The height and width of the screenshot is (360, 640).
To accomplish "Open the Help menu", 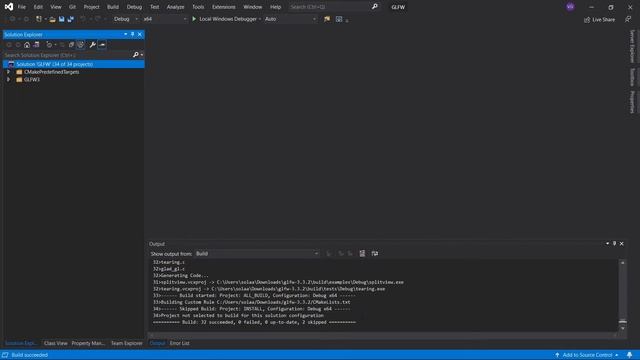I will pos(276,7).
